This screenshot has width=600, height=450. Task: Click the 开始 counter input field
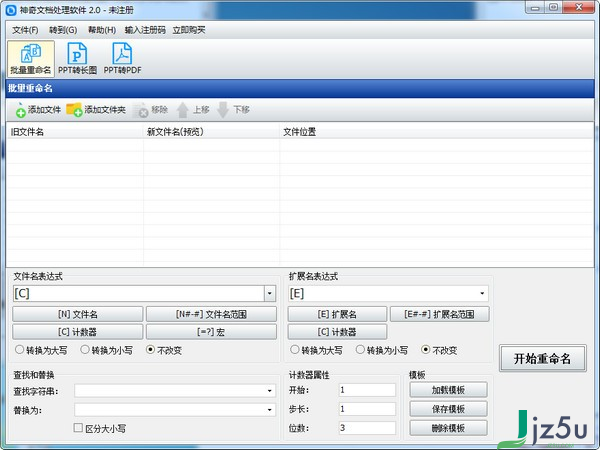[367, 390]
